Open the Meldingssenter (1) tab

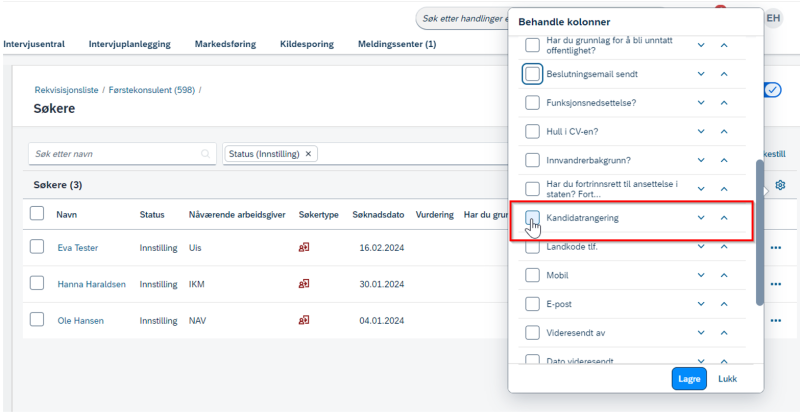pyautogui.click(x=397, y=44)
